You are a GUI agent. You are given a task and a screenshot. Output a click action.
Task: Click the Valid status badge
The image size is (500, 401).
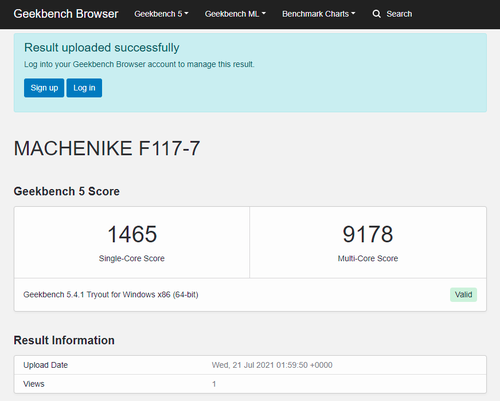tap(463, 295)
